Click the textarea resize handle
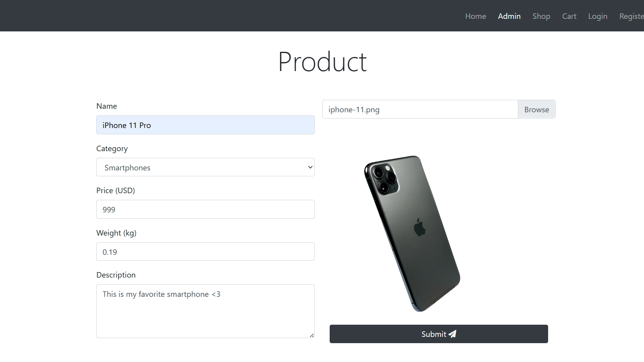The height and width of the screenshot is (362, 644). click(x=312, y=335)
